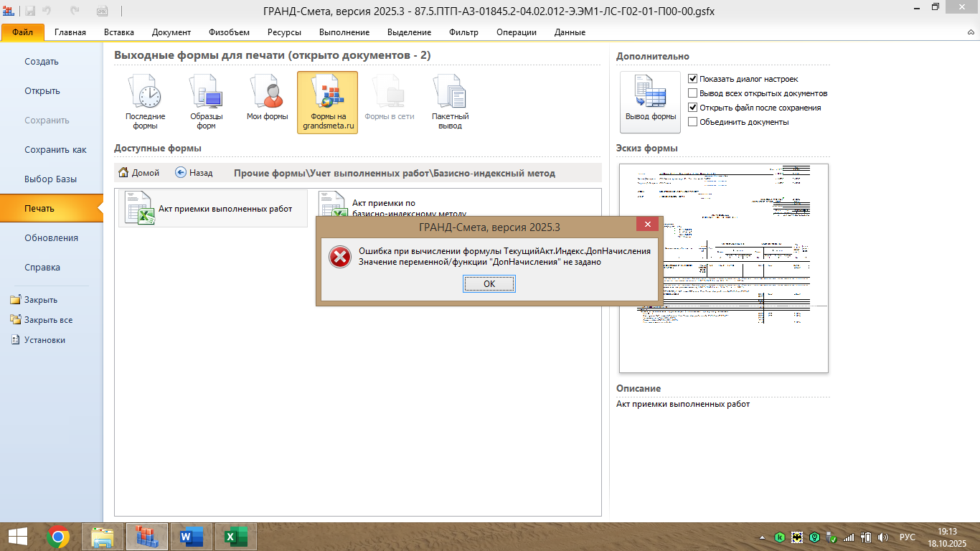Open the Пакетный вывод option
This screenshot has width=980, height=551.
[450, 103]
